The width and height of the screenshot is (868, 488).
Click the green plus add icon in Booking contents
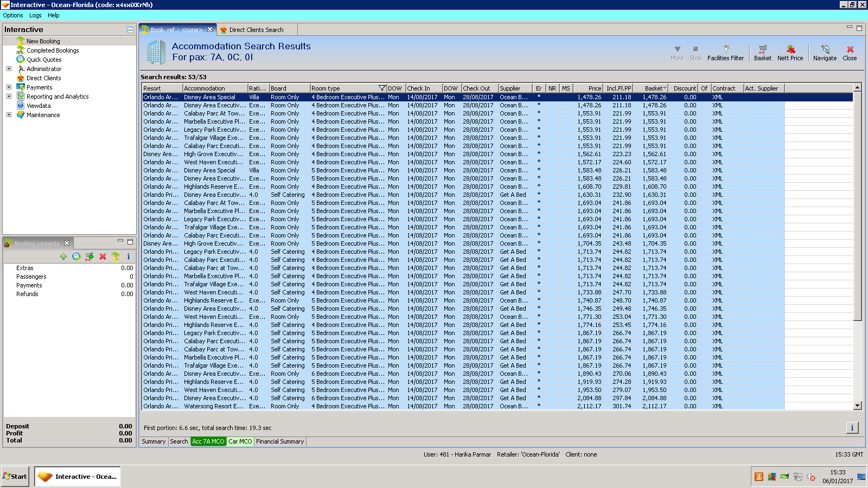tap(63, 256)
